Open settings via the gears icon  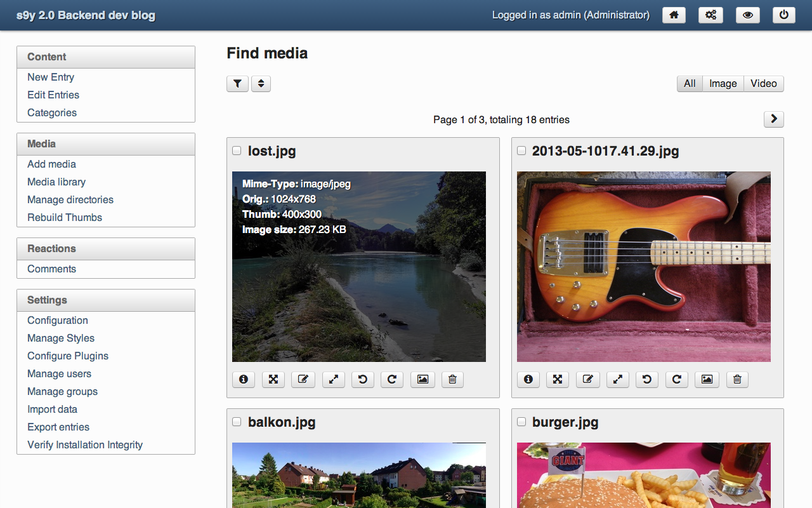[x=710, y=15]
